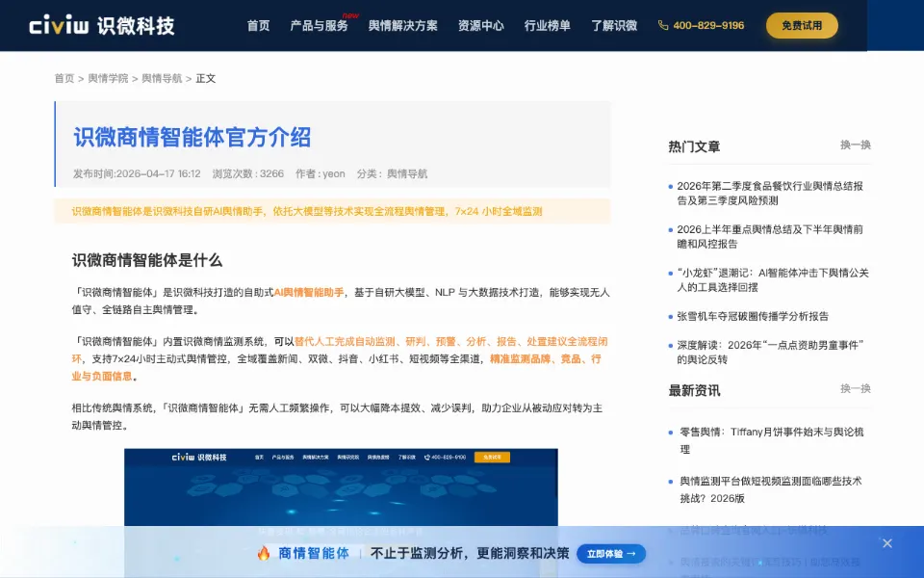This screenshot has height=578, width=924.
Task: Click the orange summary bar text
Action: tap(307, 211)
